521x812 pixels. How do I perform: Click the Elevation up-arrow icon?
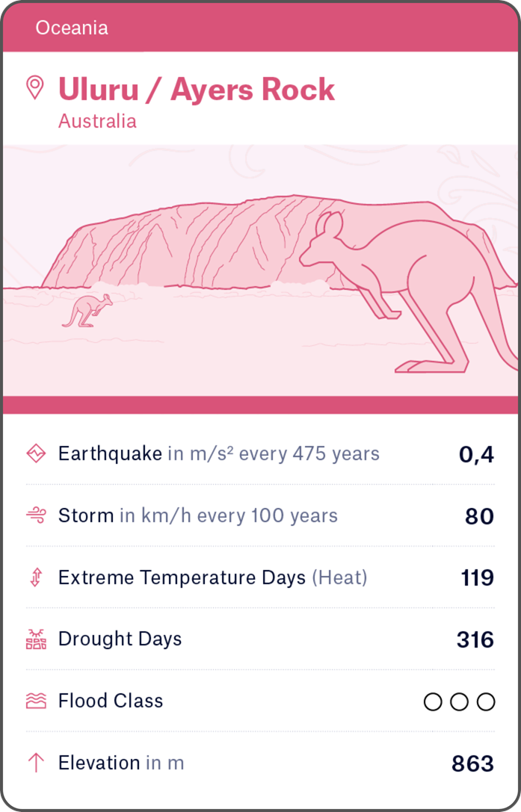(36, 763)
